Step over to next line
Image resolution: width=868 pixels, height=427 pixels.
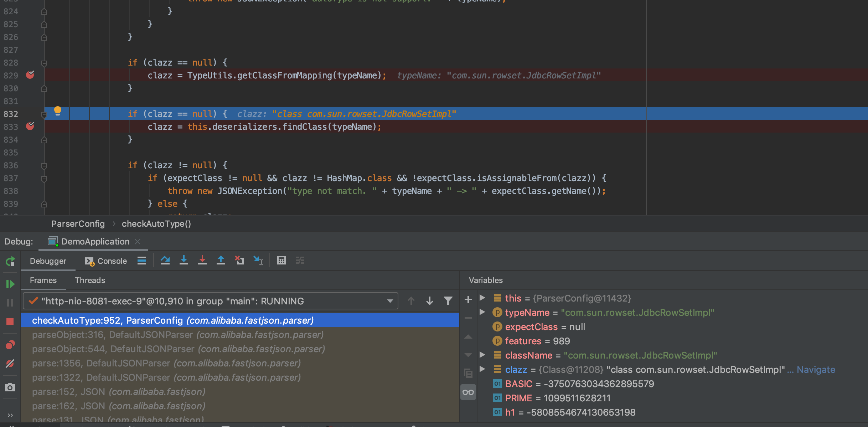(165, 261)
